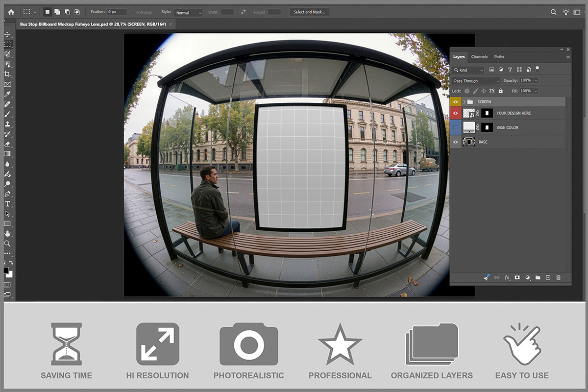Click the background color swatch

[10, 274]
